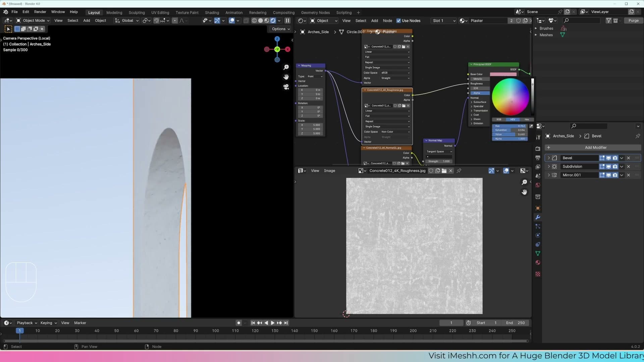The height and width of the screenshot is (362, 644).
Task: Open the Scene properties tab icon
Action: coord(538,176)
